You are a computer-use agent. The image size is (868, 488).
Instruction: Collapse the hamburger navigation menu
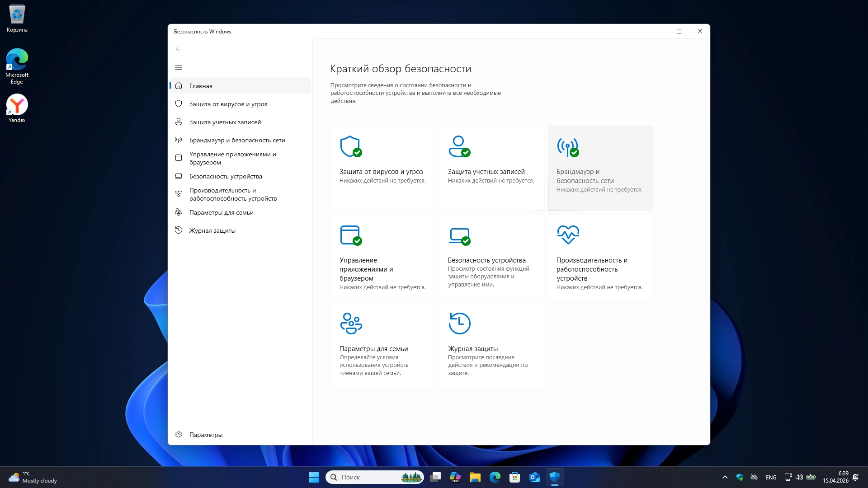pyautogui.click(x=179, y=67)
